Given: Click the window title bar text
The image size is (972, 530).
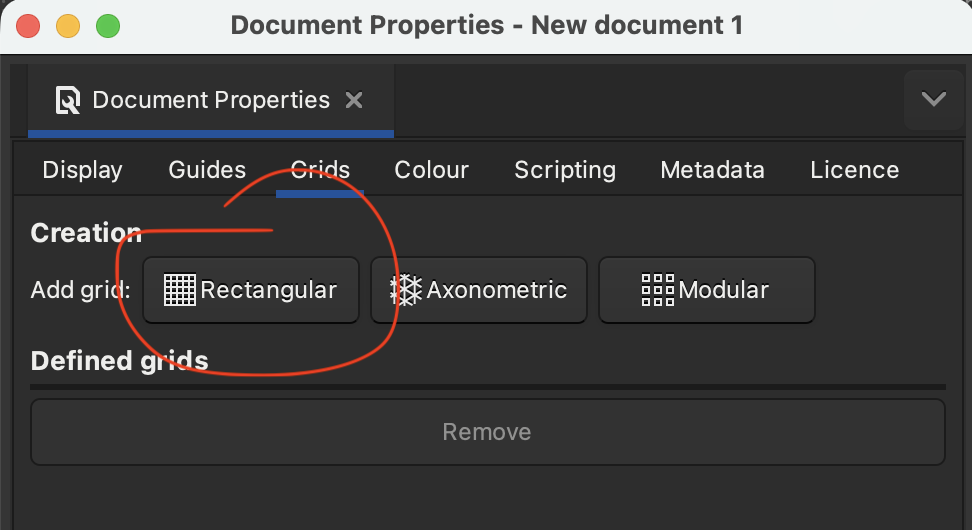Looking at the screenshot, I should pos(486,25).
